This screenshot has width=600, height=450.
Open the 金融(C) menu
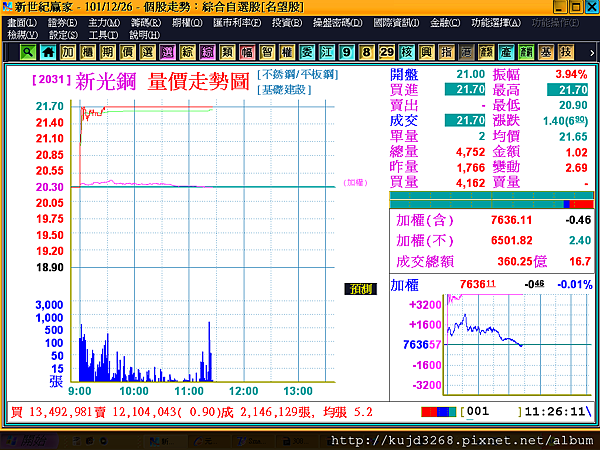(x=445, y=23)
